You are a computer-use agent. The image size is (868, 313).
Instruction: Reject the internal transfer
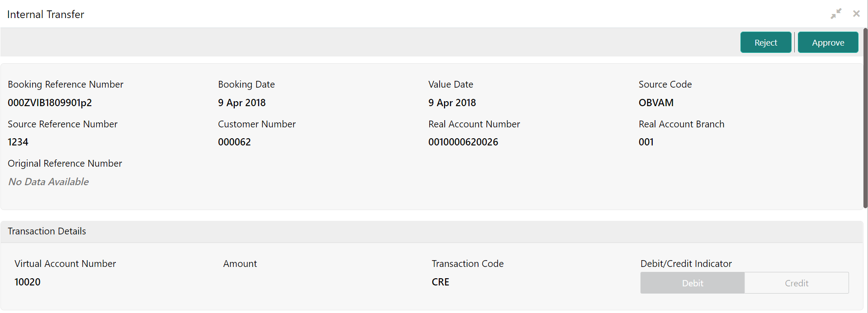pyautogui.click(x=766, y=42)
